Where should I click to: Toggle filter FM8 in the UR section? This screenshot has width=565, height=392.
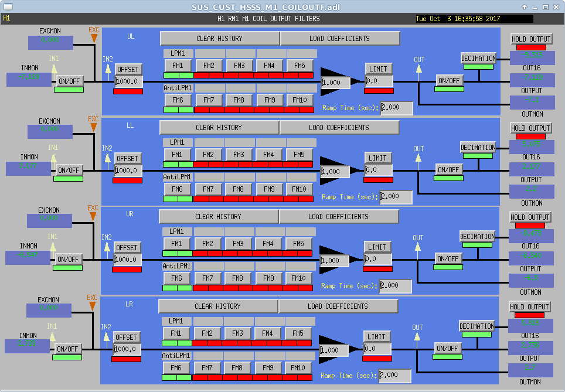click(238, 278)
